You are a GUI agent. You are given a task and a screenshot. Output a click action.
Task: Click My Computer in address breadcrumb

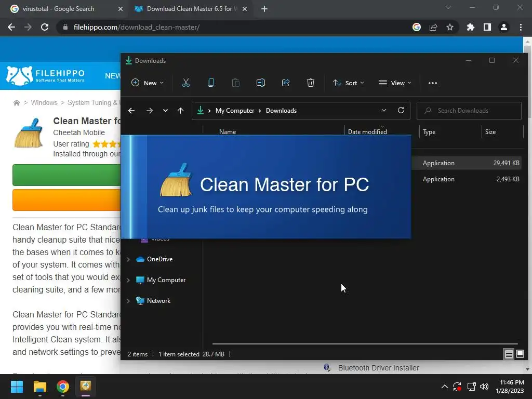[x=235, y=111]
